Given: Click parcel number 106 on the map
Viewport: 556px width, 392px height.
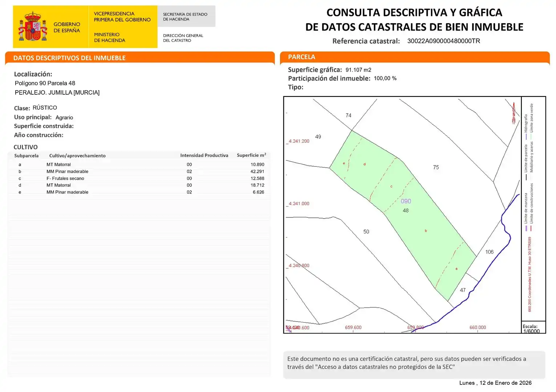Looking at the screenshot, I should (x=489, y=252).
